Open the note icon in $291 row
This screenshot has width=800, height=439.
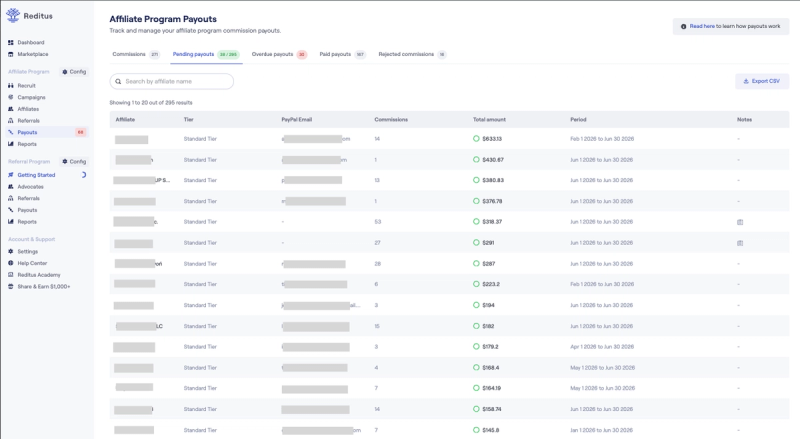[740, 243]
